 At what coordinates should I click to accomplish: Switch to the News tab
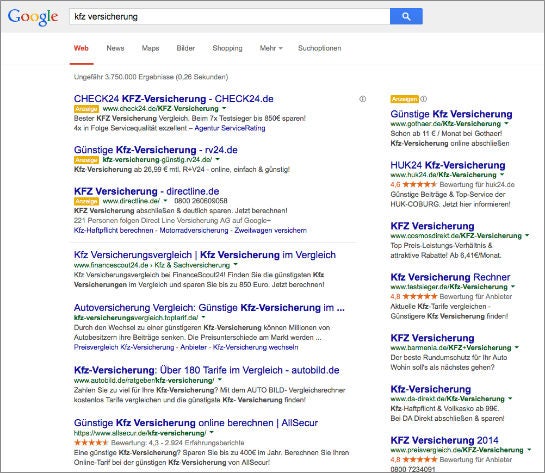(x=115, y=48)
